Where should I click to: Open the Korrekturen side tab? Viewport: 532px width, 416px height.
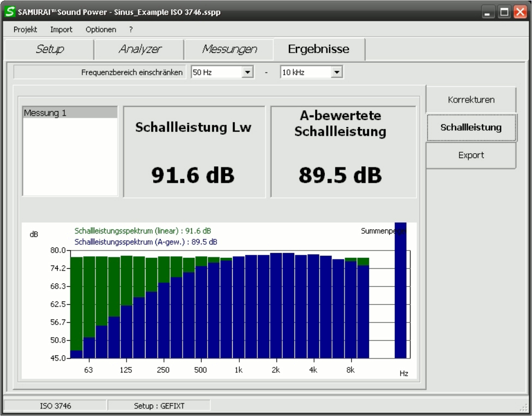[x=470, y=100]
